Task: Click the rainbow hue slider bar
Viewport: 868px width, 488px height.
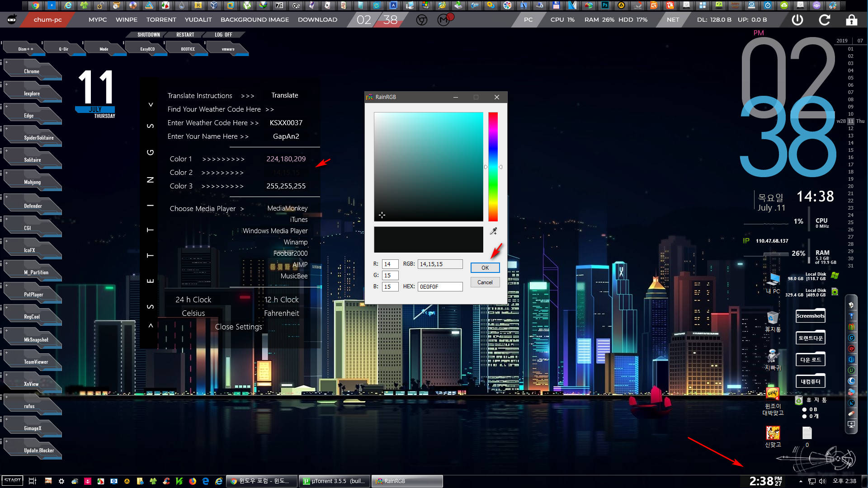Action: [493, 167]
